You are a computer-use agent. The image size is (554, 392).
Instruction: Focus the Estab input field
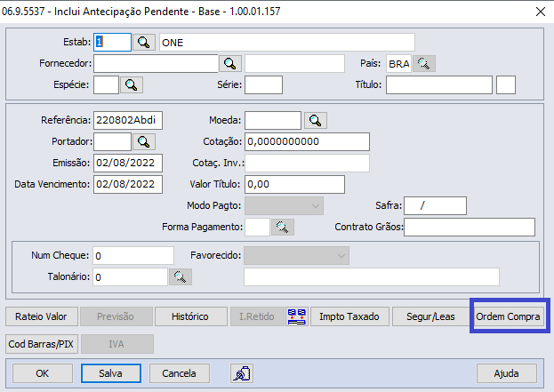[x=112, y=43]
